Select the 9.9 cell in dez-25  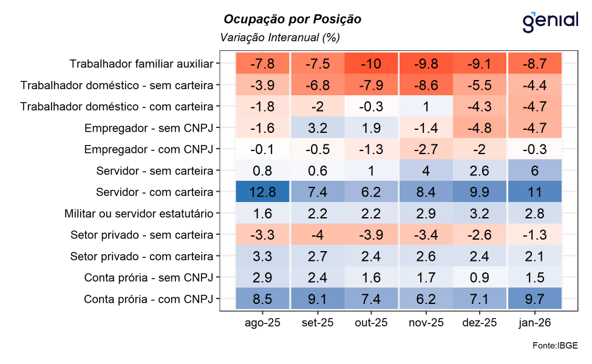click(480, 192)
